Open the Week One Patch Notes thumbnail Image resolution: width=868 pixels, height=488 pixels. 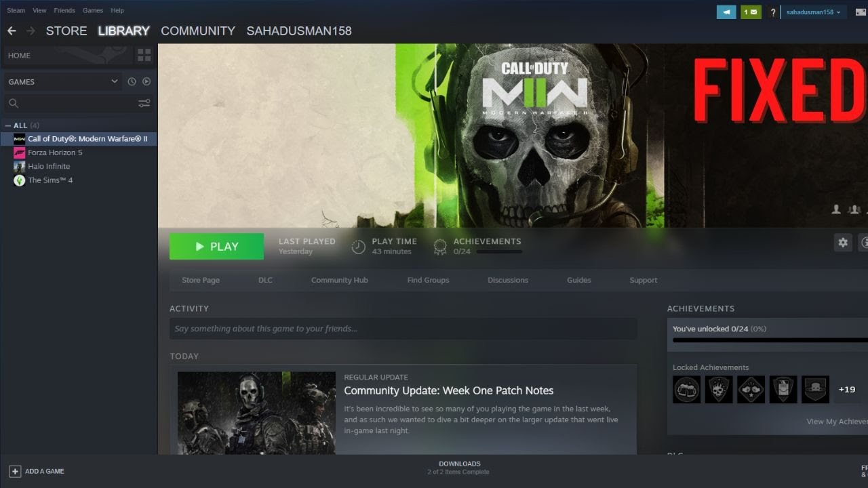click(x=256, y=413)
